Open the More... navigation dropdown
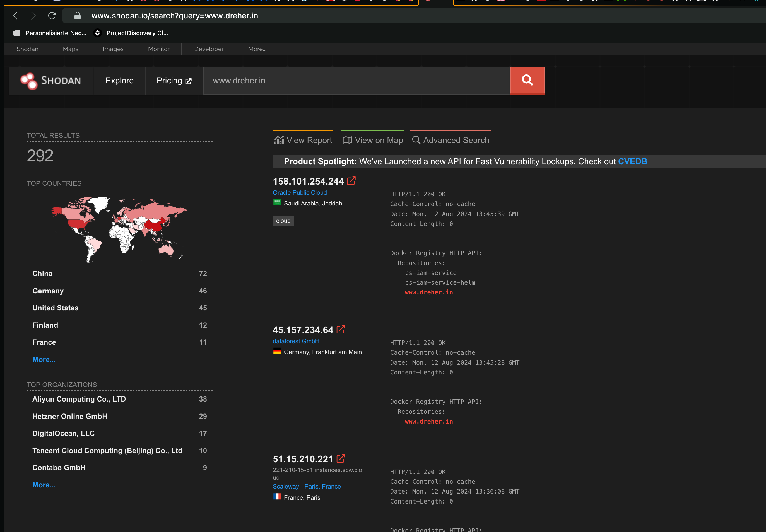Image resolution: width=766 pixels, height=532 pixels. 257,49
